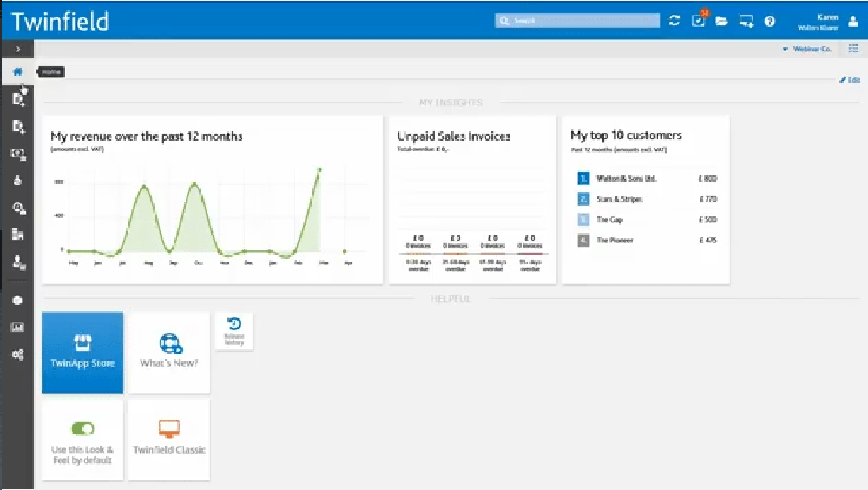Viewport: 868px width, 490px height.
Task: Open the Webinar Co. company dropdown
Action: (x=806, y=49)
